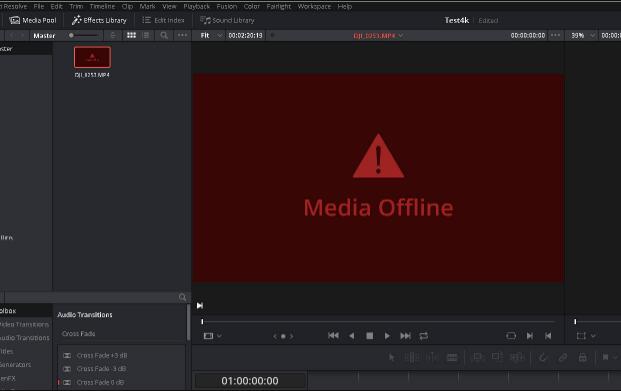The image size is (621, 391).
Task: Stop source viewer playback
Action: 370,336
